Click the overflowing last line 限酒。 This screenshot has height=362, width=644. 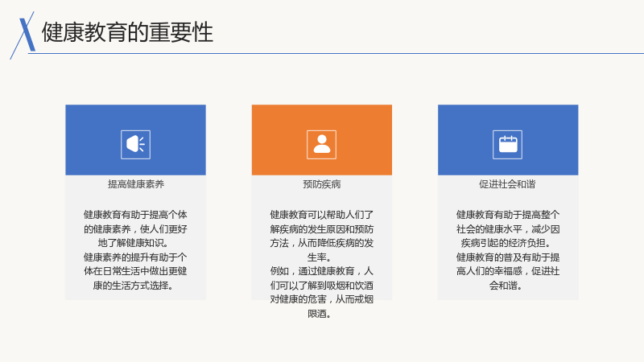[320, 314]
